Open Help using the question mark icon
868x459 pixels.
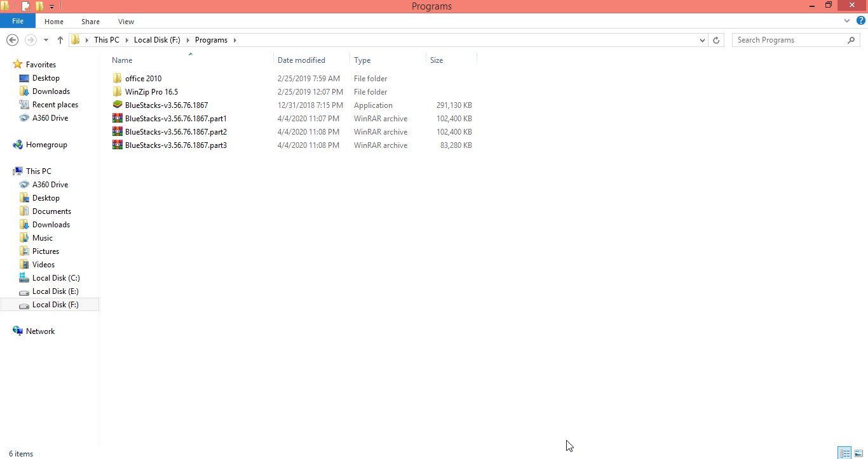861,21
